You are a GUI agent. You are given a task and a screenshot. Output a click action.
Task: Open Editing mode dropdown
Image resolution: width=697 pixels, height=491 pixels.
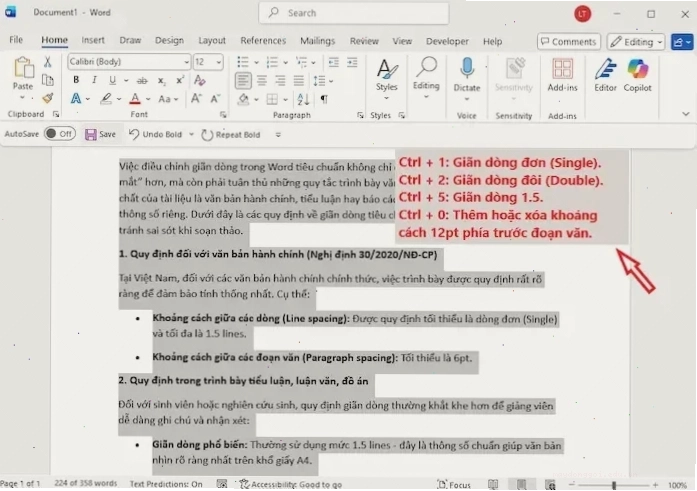[x=636, y=42]
